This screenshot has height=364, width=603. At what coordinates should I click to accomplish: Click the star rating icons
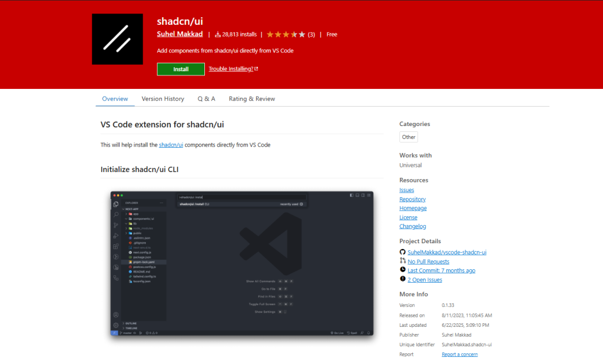tap(286, 35)
